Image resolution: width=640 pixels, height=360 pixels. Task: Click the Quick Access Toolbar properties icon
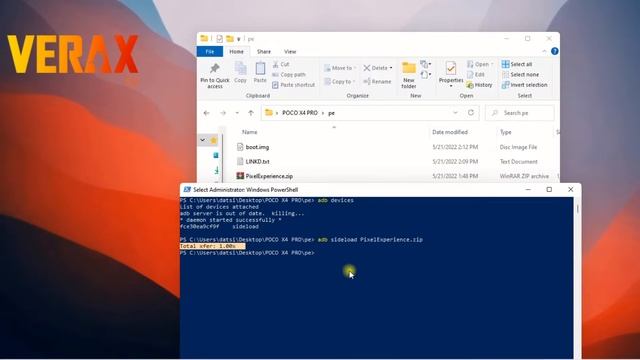click(x=220, y=39)
